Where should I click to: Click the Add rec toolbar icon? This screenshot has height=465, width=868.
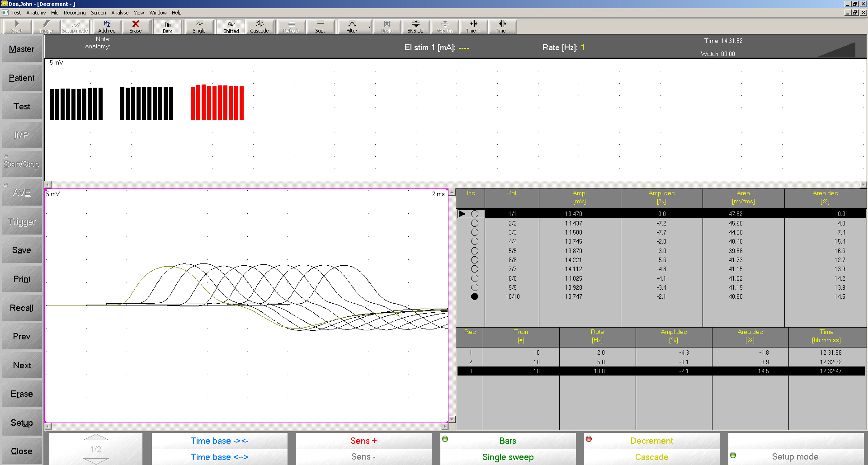coord(107,27)
